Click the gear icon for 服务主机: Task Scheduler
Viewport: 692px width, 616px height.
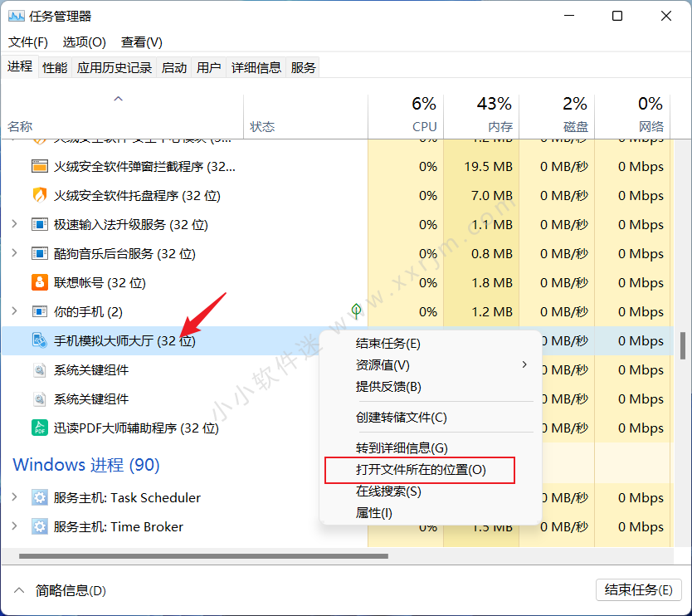40,497
